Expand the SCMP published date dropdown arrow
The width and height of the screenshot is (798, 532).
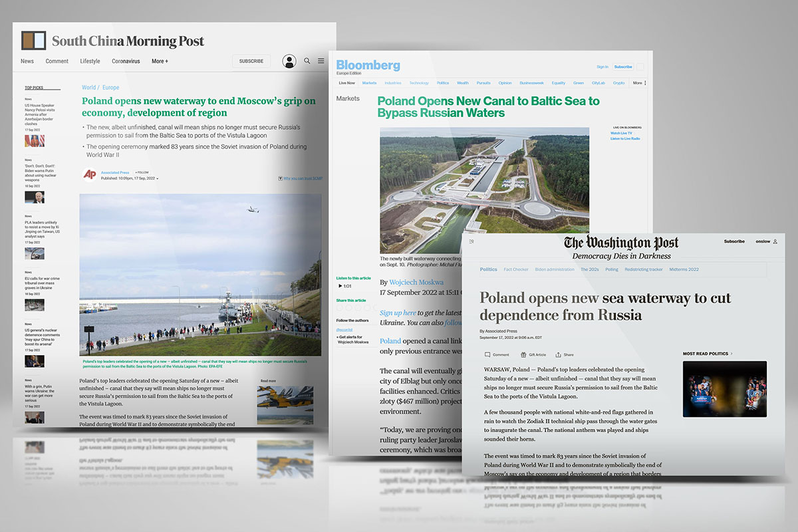pos(158,179)
